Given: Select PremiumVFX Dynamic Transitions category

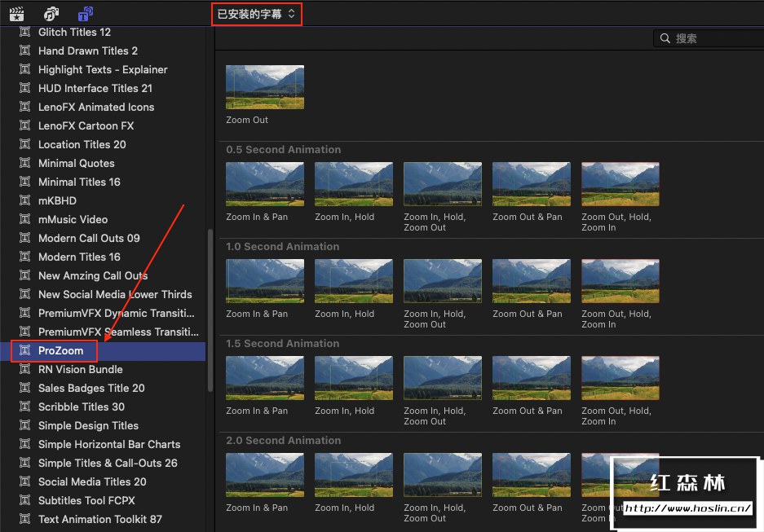Looking at the screenshot, I should (x=103, y=313).
